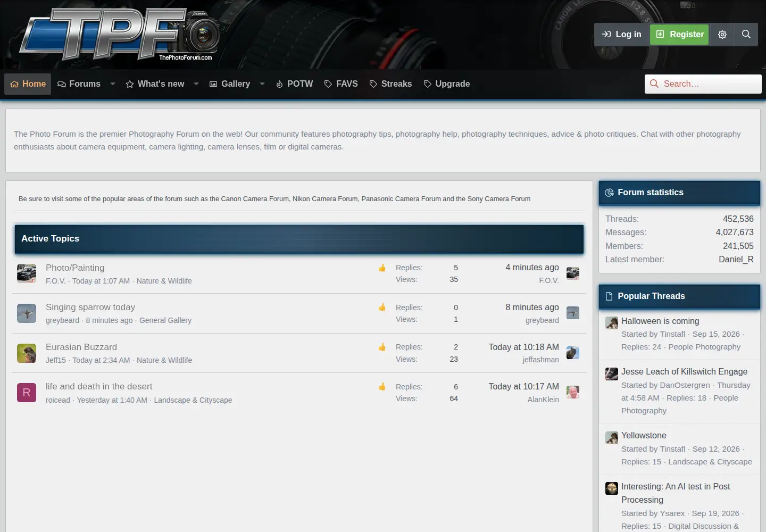Expand the What's new dropdown arrow
The image size is (766, 532).
tap(196, 84)
